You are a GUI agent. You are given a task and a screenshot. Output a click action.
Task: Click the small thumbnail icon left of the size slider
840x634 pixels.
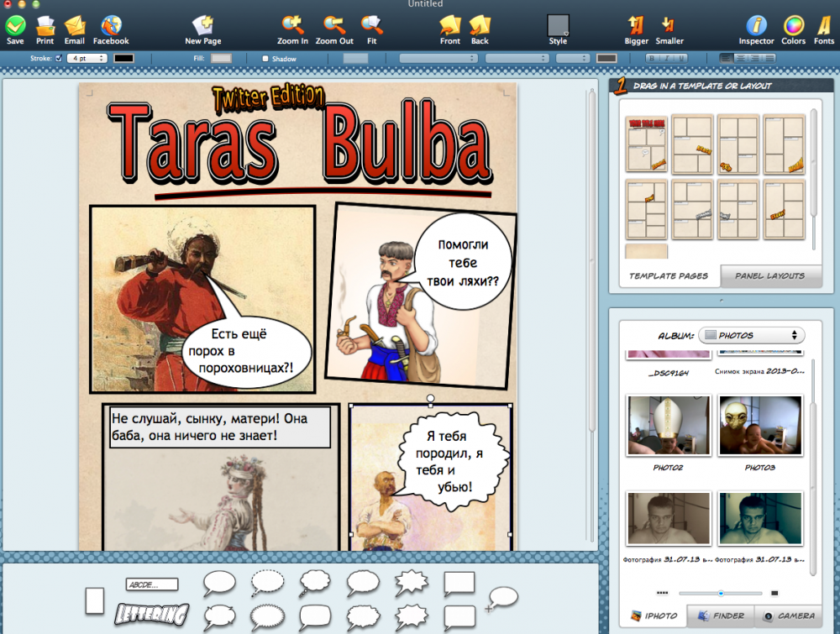click(x=662, y=593)
